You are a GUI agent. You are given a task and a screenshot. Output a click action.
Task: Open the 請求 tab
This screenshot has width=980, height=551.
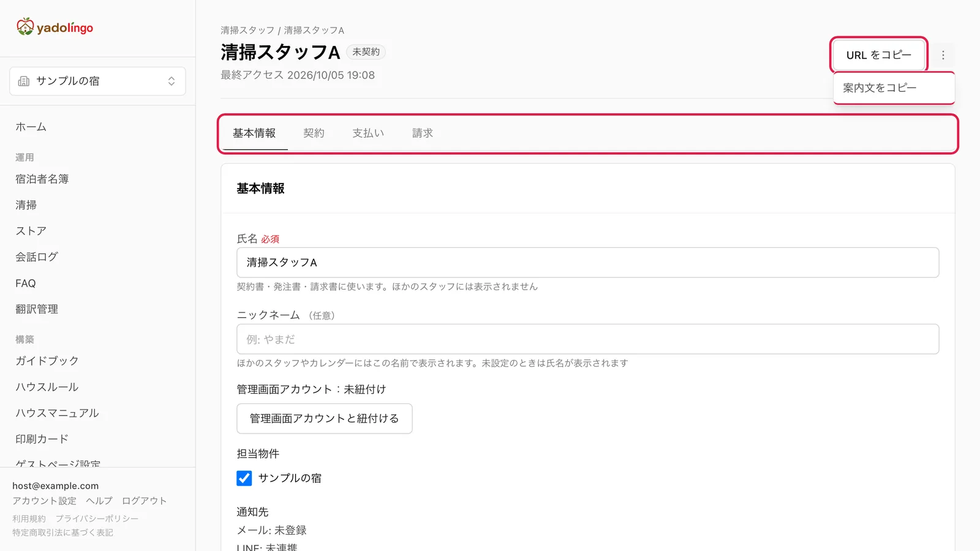(423, 133)
